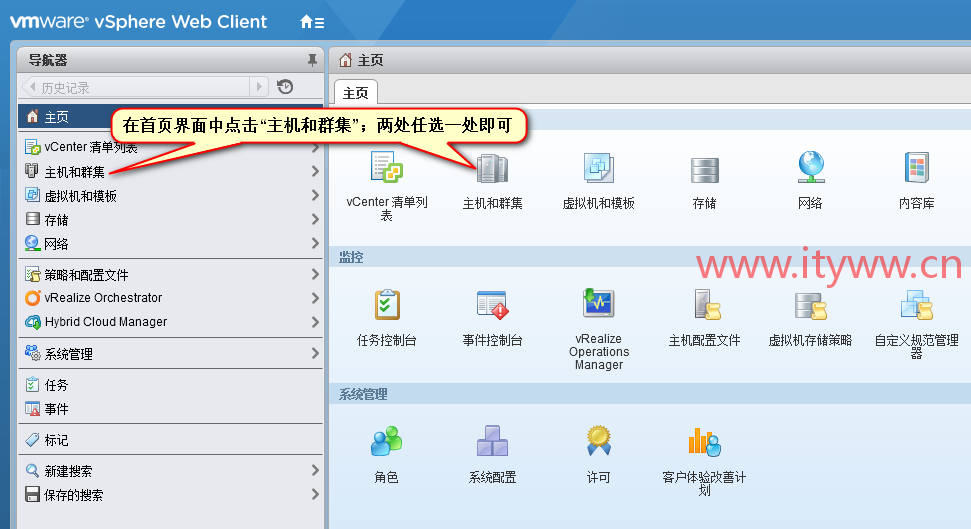The image size is (971, 529).
Task: Click the 保存的搜索 floppy disk icon
Action: (32, 494)
